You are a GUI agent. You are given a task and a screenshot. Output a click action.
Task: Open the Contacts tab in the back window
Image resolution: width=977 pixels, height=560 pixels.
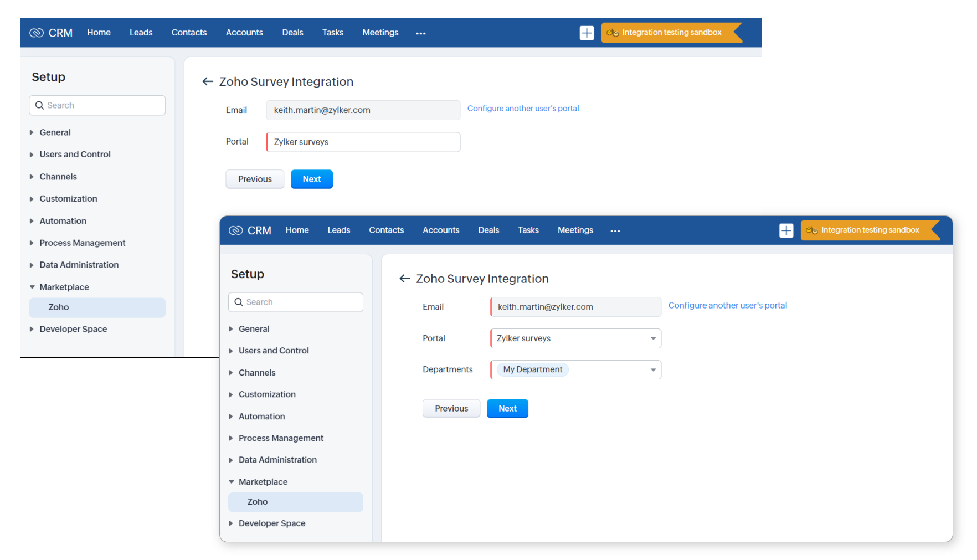click(x=189, y=33)
